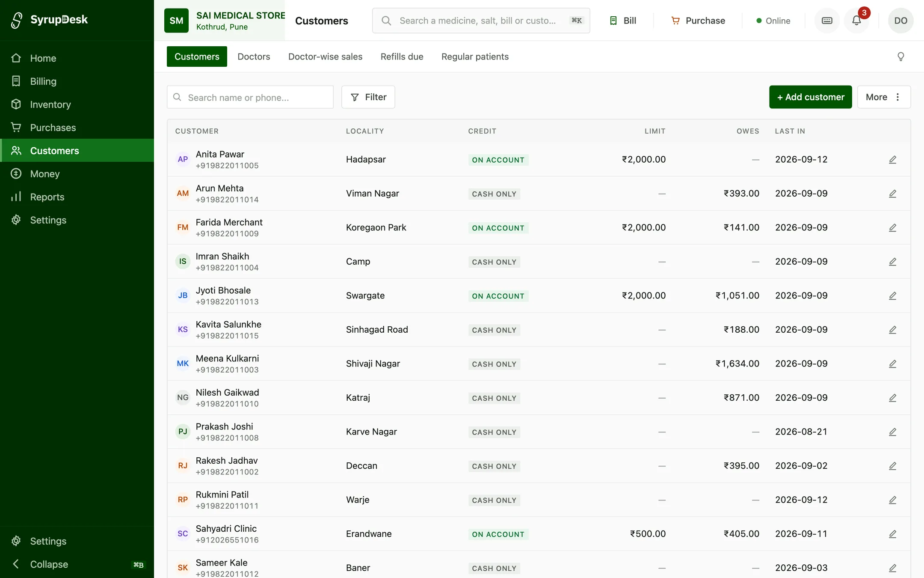Viewport: 924px width, 578px height.
Task: Open Anita Pawar customer name
Action: (220, 154)
